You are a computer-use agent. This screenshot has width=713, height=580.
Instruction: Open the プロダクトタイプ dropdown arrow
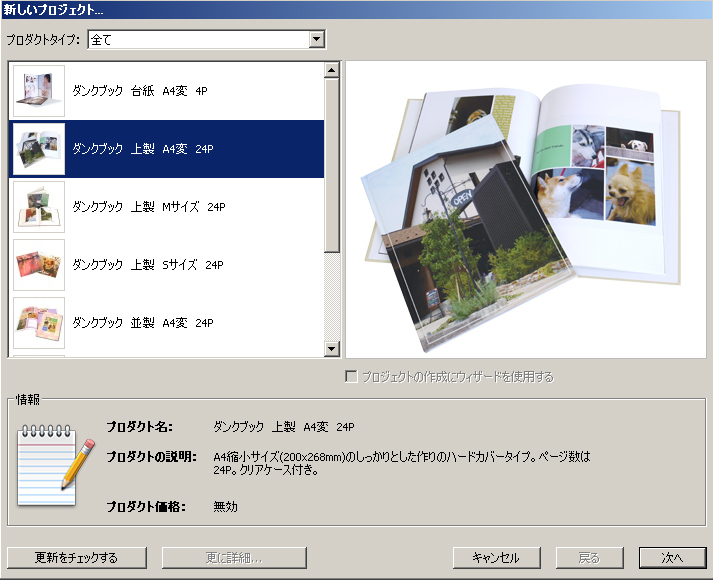pyautogui.click(x=316, y=40)
